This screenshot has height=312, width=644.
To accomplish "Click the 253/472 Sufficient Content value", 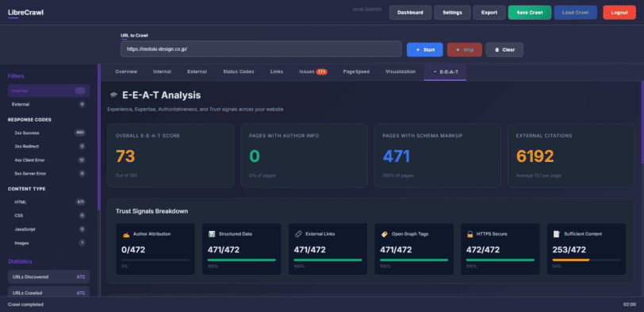I will [x=569, y=249].
